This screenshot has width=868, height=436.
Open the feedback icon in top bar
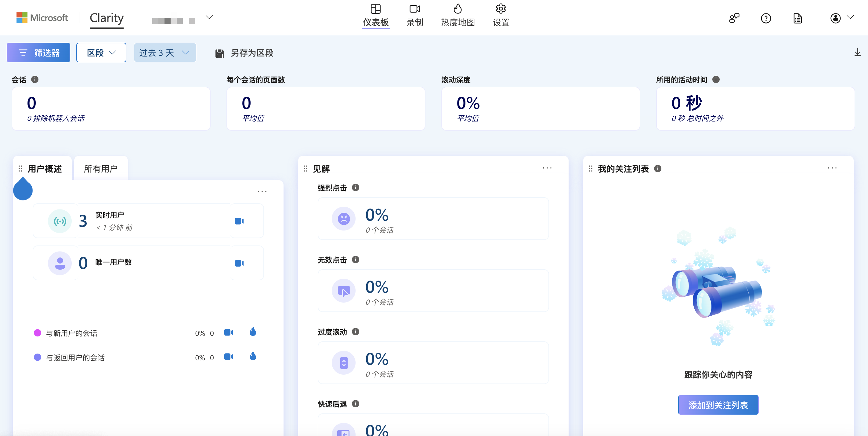[734, 18]
